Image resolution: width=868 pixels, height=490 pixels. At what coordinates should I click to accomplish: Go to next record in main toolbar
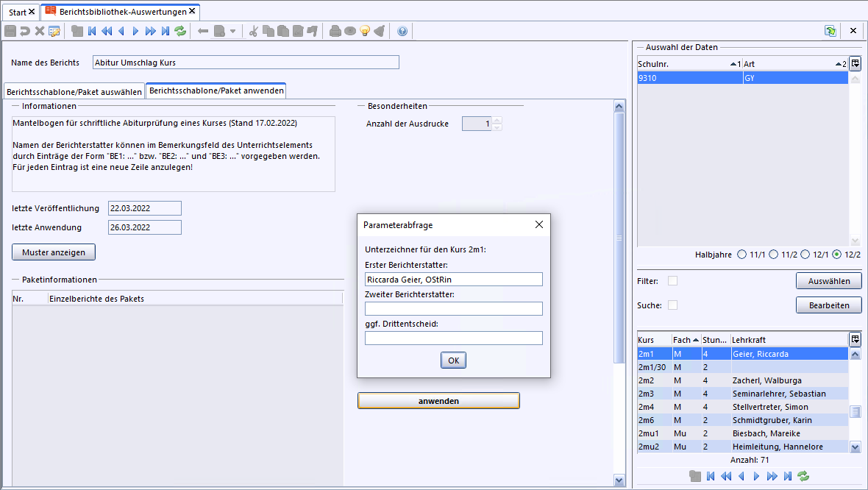coord(135,31)
